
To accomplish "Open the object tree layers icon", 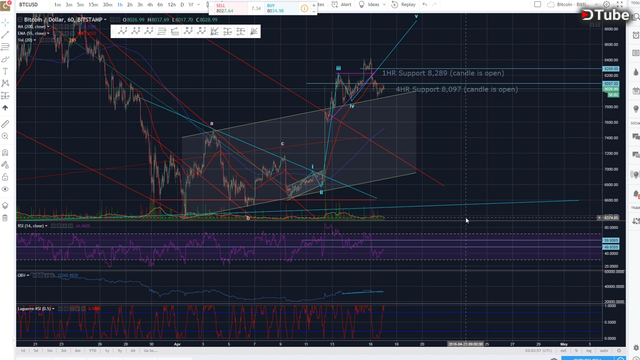I will [x=5, y=205].
